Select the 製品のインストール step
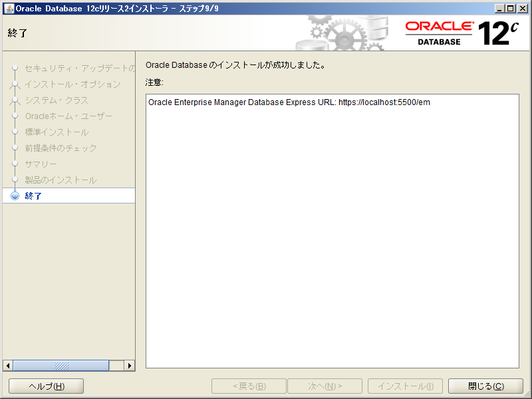The image size is (532, 399). [x=61, y=180]
